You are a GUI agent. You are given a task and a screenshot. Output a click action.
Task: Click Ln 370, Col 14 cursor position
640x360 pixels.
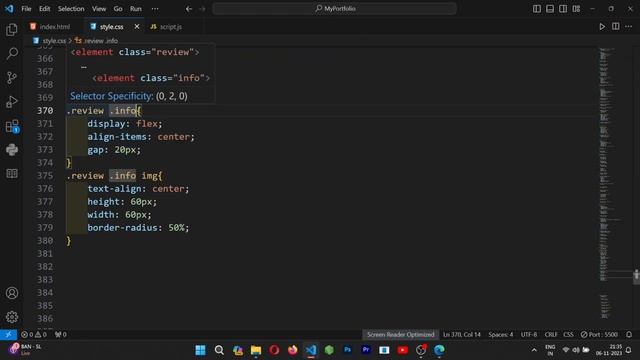pyautogui.click(x=462, y=335)
